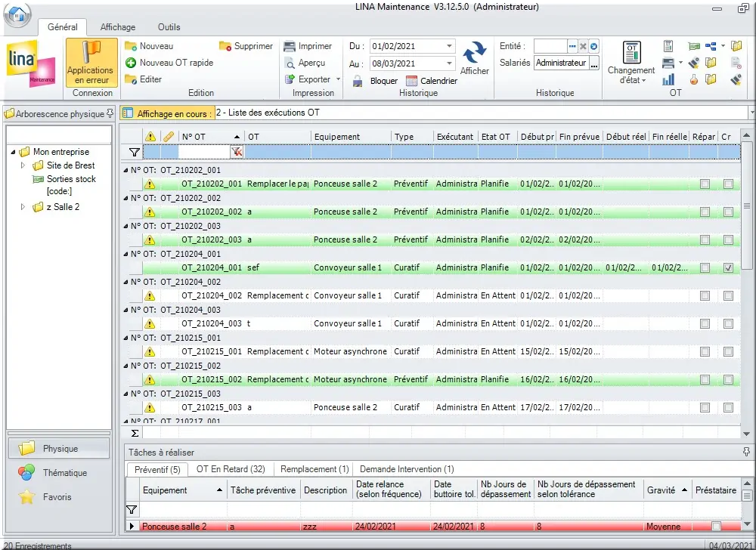Image resolution: width=756 pixels, height=550 pixels.
Task: Open Remplacement (1) tab
Action: tap(314, 469)
